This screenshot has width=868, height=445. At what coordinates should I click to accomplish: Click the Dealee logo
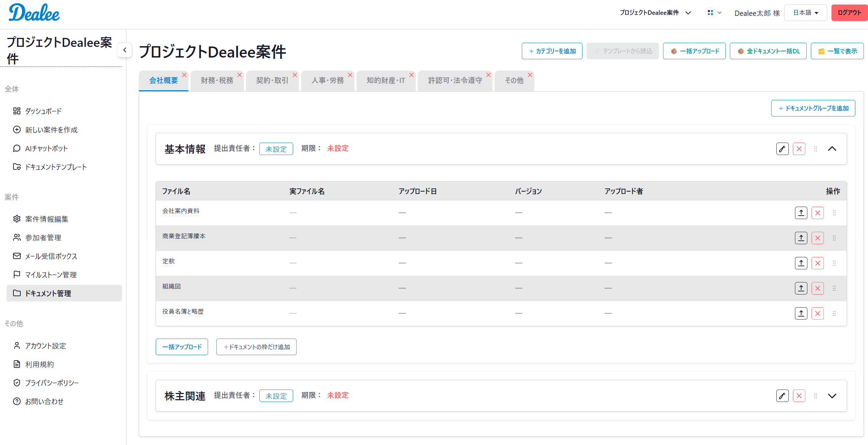(34, 13)
